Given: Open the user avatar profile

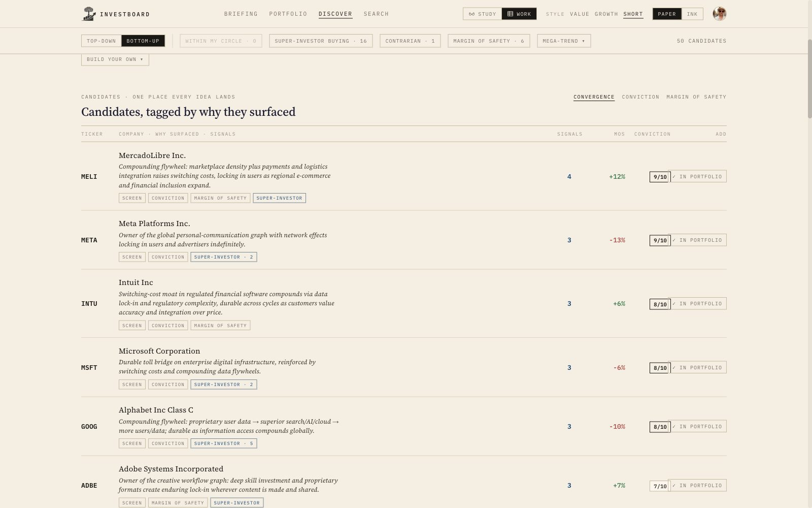Looking at the screenshot, I should coord(719,14).
